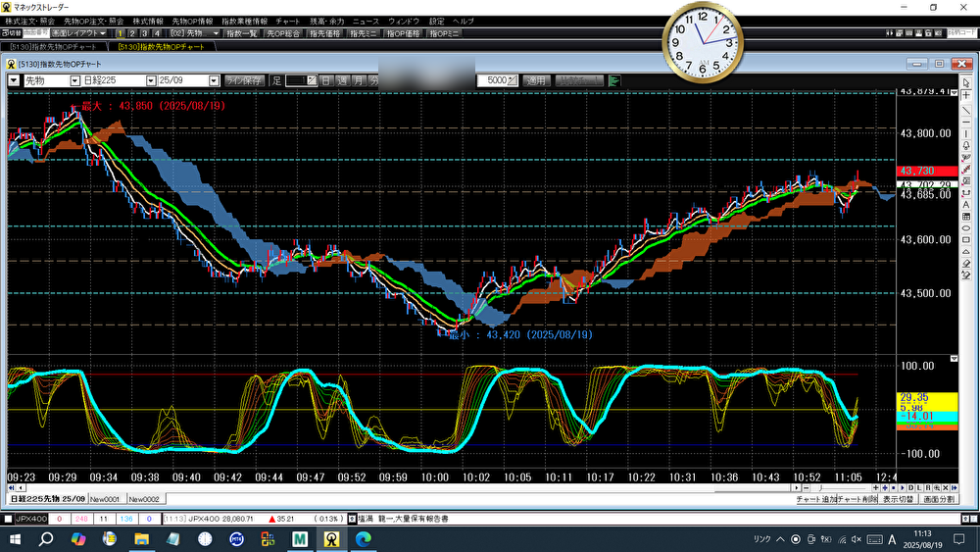Viewport: 980px width, 552px height.
Task: Toggle the JPX400 ticker checkbox
Action: point(8,519)
